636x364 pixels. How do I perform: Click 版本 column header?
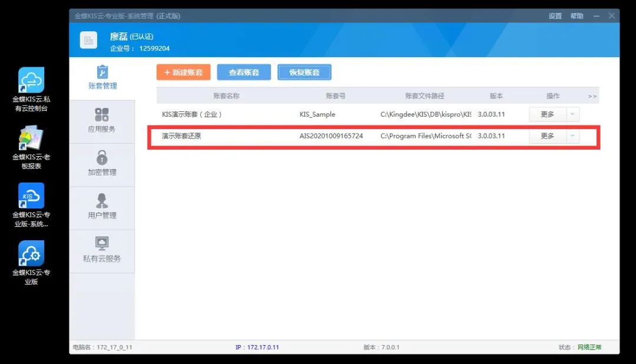coord(496,96)
